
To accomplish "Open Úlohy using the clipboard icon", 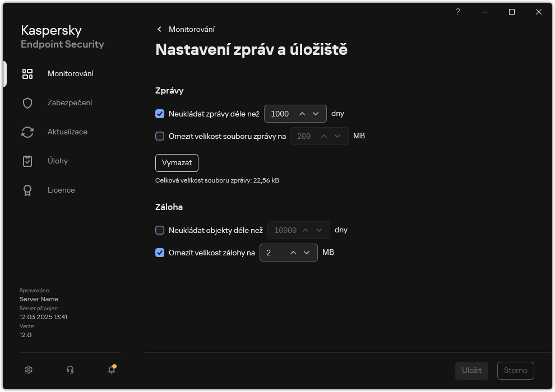I will 27,161.
